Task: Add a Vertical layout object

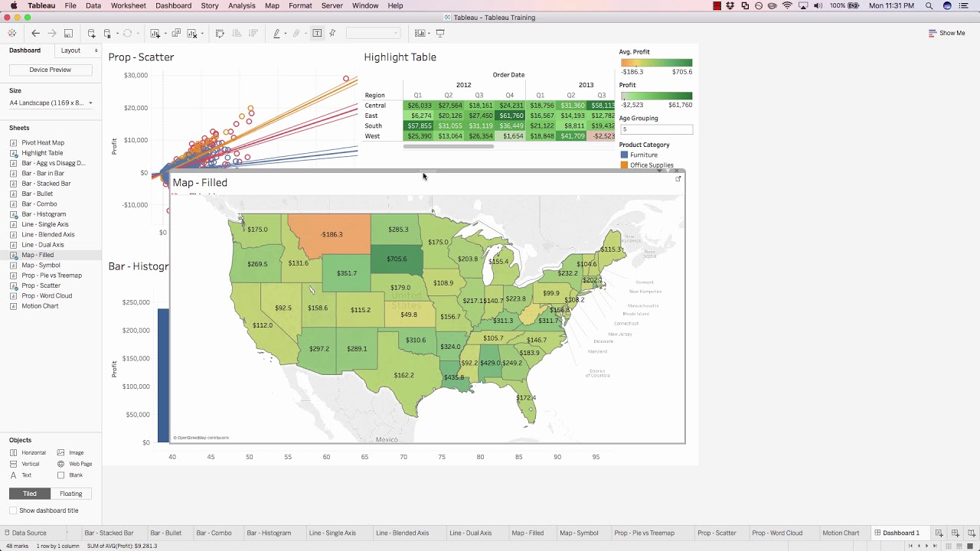Action: (x=24, y=464)
